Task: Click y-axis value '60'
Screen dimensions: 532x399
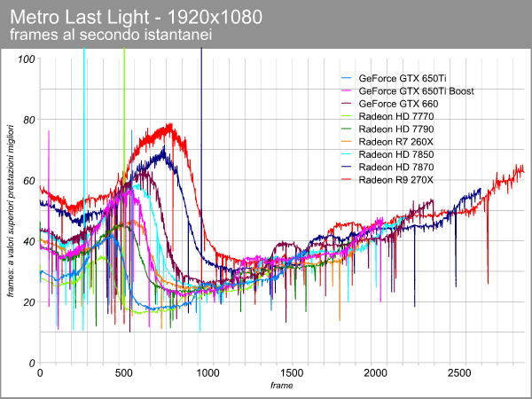Action: click(29, 181)
